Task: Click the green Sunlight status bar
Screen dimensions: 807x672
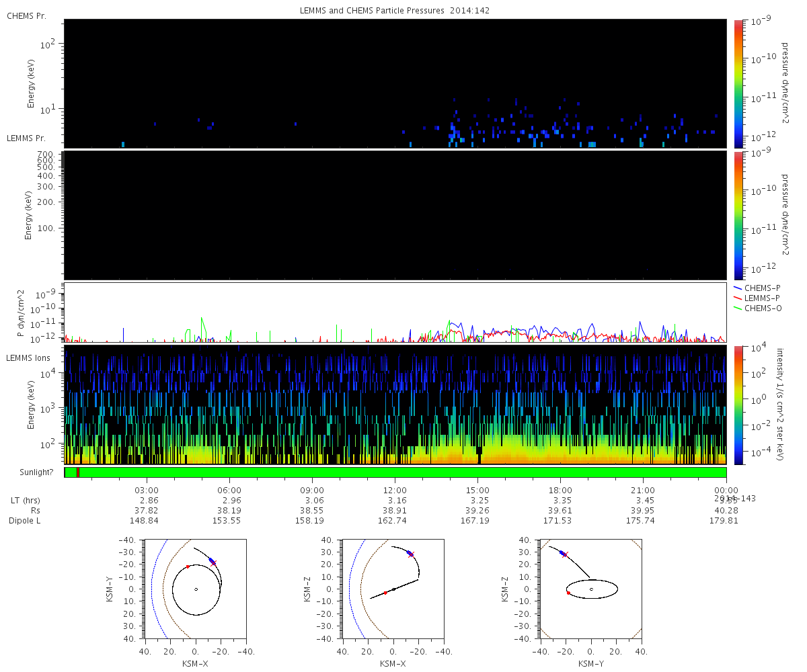Action: (403, 472)
